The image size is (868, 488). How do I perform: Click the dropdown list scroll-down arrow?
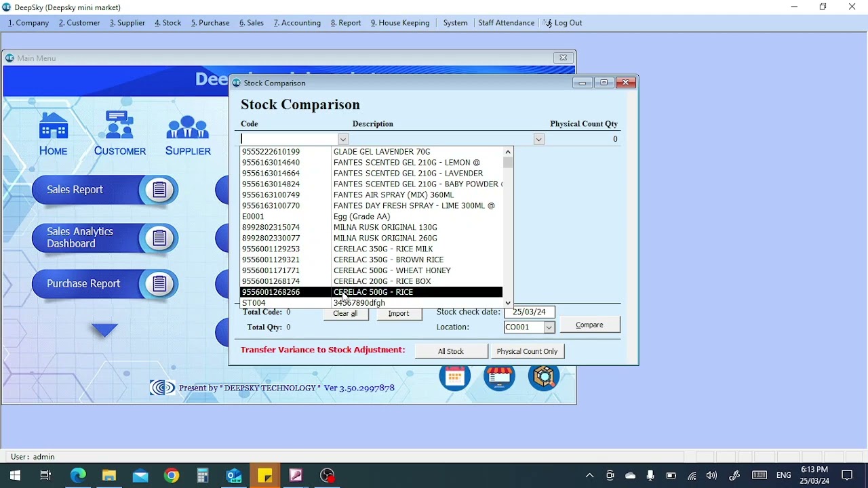tap(508, 303)
